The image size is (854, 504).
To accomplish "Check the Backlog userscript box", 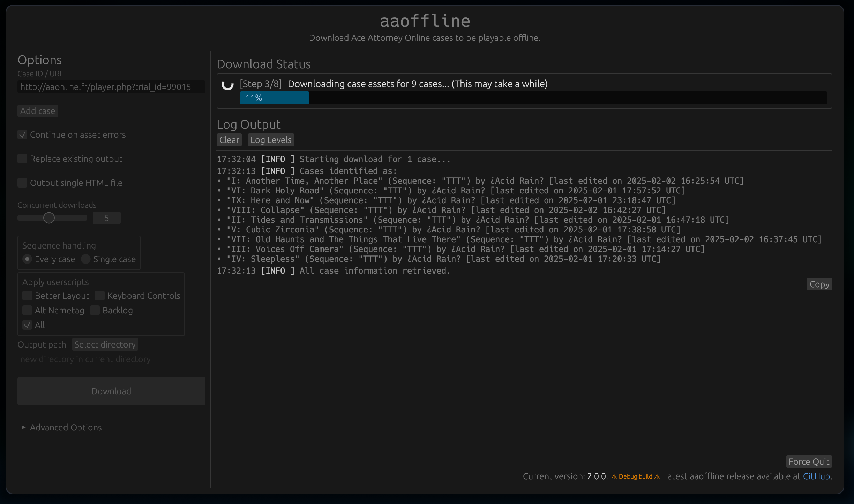I will coord(95,310).
